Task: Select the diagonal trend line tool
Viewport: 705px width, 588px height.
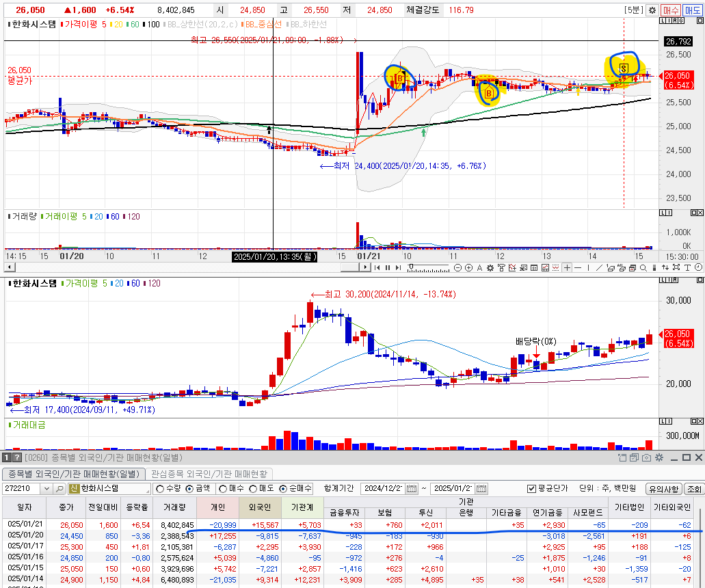Action: click(599, 268)
